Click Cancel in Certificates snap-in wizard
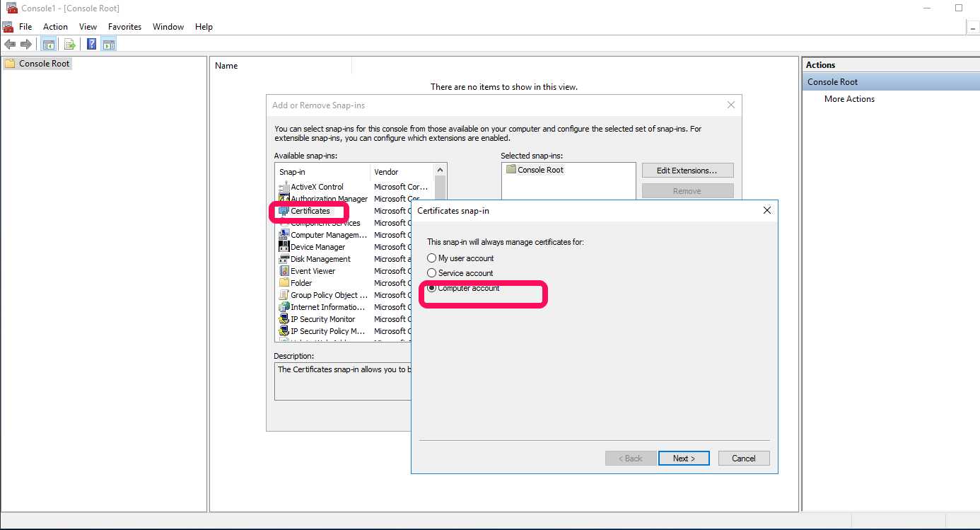Image resolution: width=980 pixels, height=530 pixels. (744, 459)
